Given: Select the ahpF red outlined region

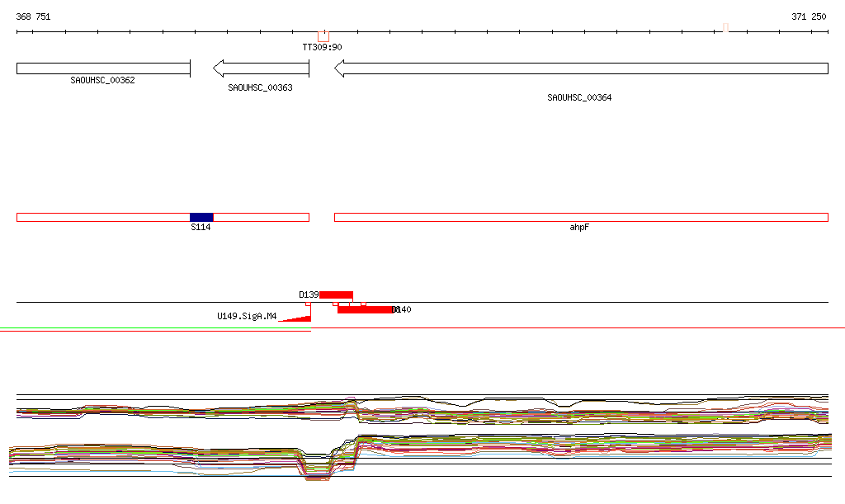Looking at the screenshot, I should click(581, 218).
